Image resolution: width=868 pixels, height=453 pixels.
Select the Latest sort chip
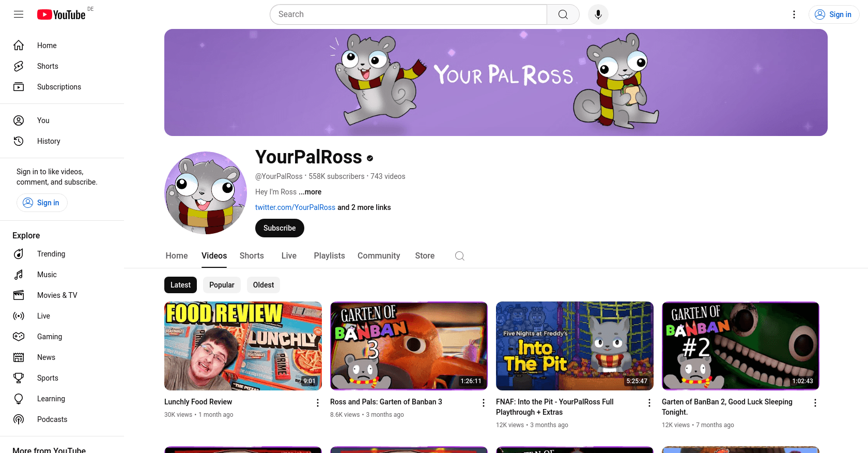[x=180, y=285]
